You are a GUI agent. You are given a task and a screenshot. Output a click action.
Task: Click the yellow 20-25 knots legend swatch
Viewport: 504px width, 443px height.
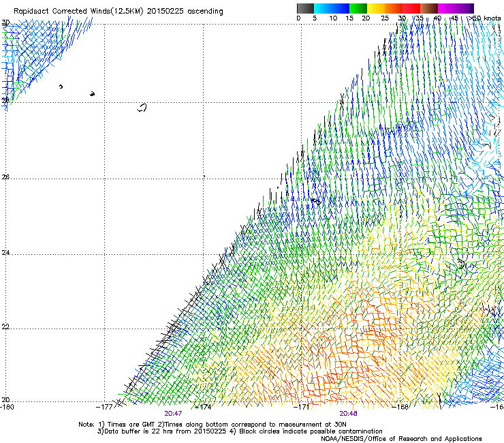coord(376,8)
